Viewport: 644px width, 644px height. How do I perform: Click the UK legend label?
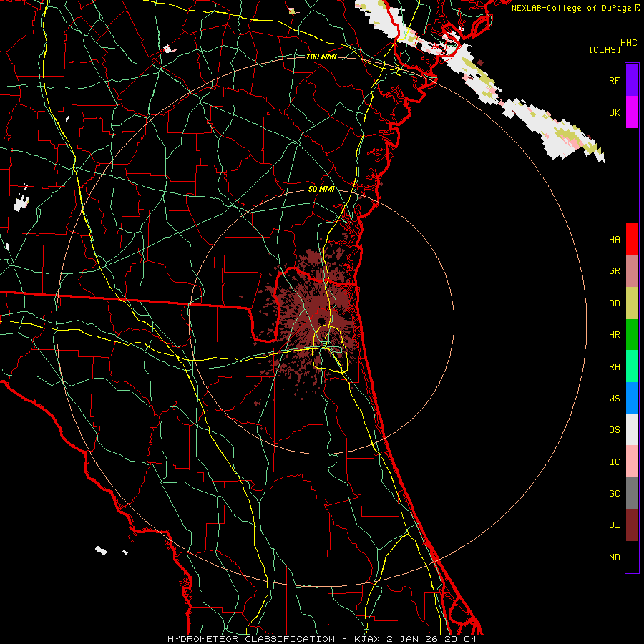(x=615, y=112)
